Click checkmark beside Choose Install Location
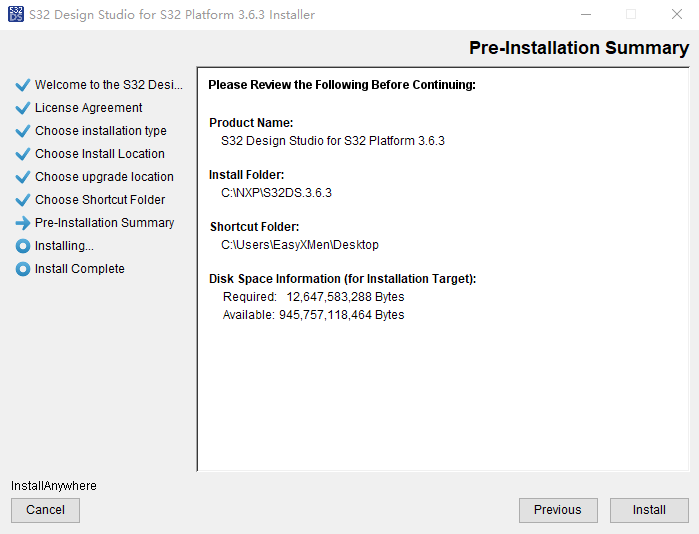Viewport: 699px width, 534px height. tap(23, 154)
